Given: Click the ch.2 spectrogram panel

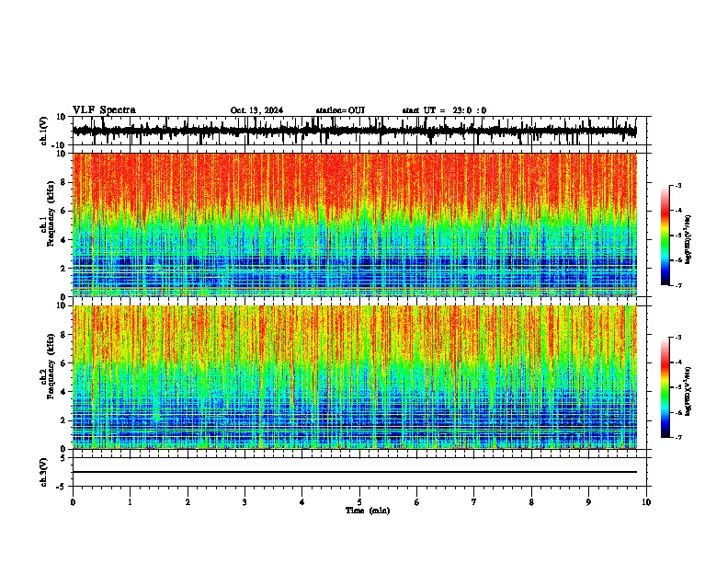Looking at the screenshot, I should tap(355, 377).
